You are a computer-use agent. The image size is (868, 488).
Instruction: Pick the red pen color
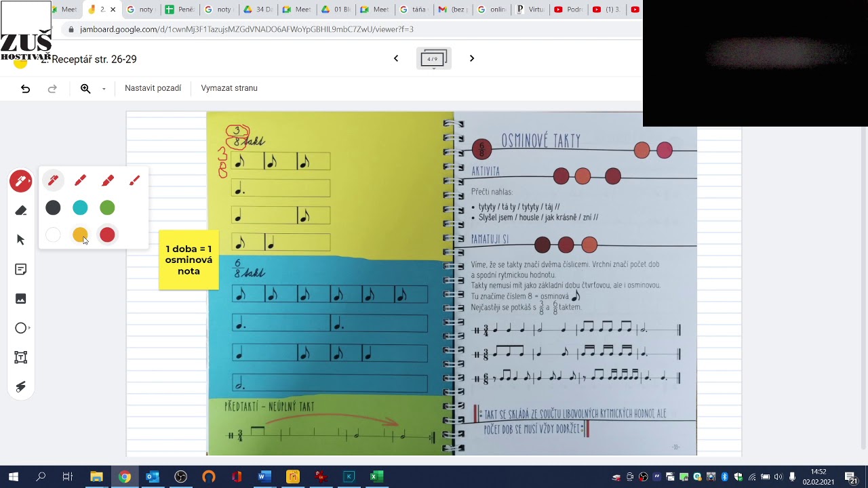click(107, 235)
